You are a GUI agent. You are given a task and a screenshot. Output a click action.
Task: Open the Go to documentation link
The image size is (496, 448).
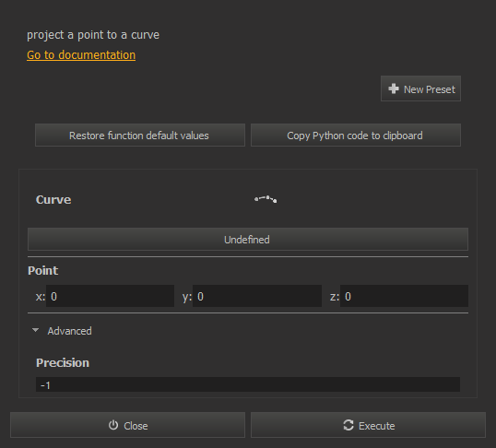click(81, 55)
